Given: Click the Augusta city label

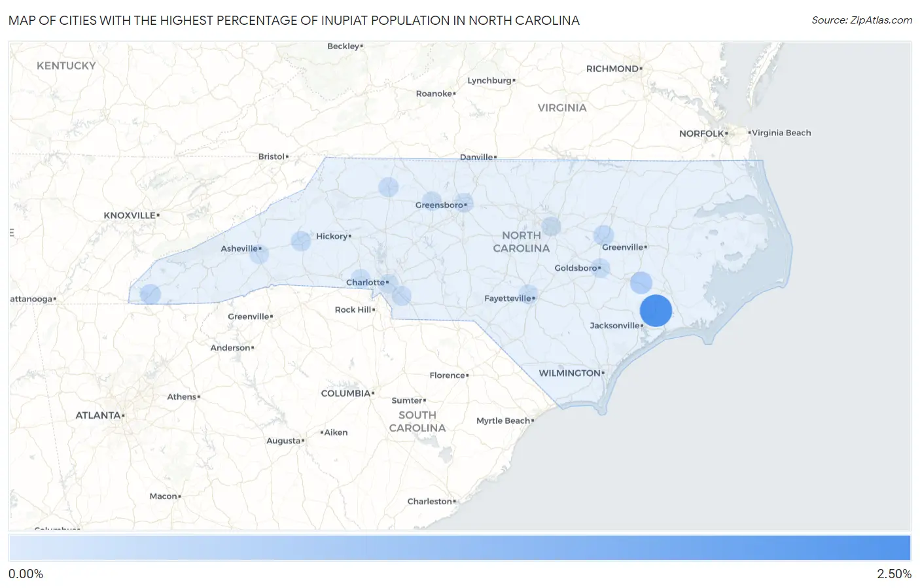Looking at the screenshot, I should 283,441.
